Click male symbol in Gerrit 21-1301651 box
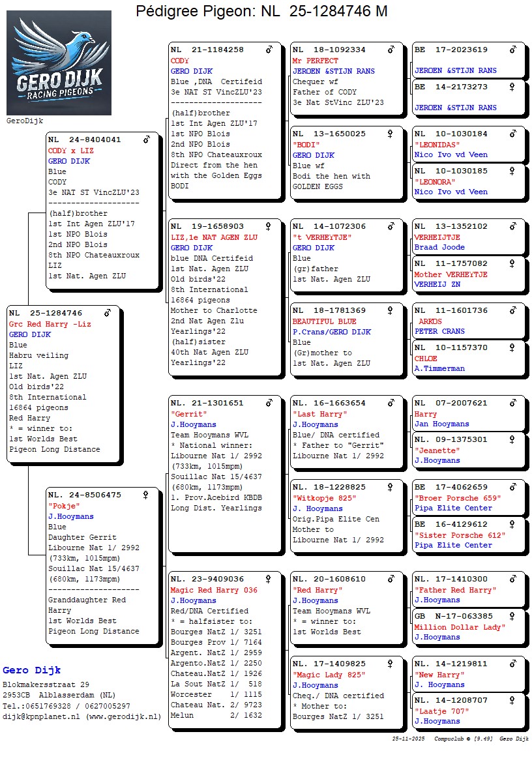The image size is (532, 764). [x=269, y=403]
